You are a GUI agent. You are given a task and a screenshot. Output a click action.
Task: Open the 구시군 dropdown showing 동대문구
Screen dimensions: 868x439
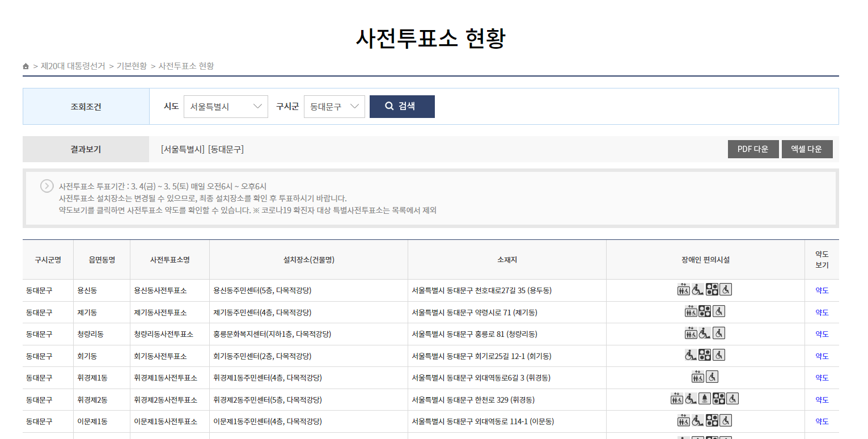click(x=334, y=106)
